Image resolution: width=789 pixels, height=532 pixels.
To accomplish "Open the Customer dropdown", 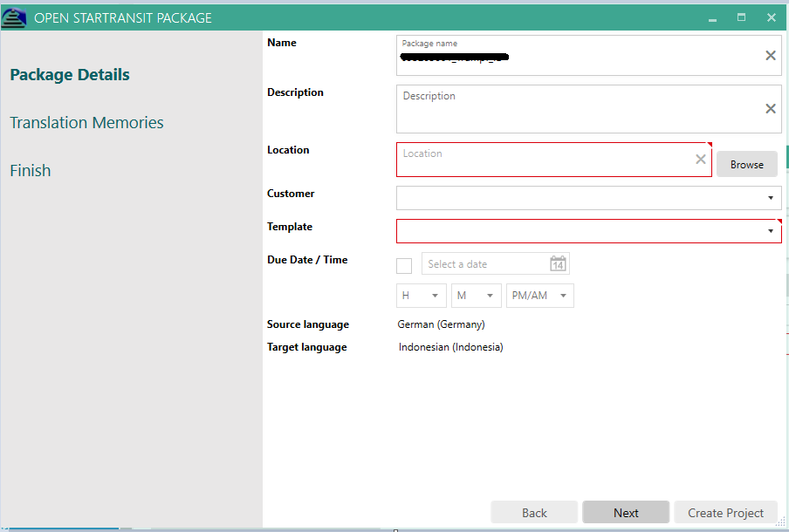I will (771, 198).
